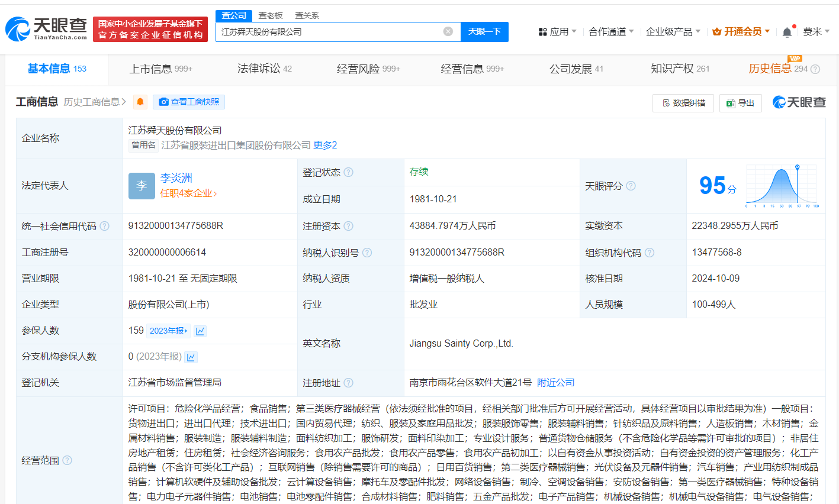Open 李炎洲 legal representative link
839x504 pixels.
(x=176, y=178)
